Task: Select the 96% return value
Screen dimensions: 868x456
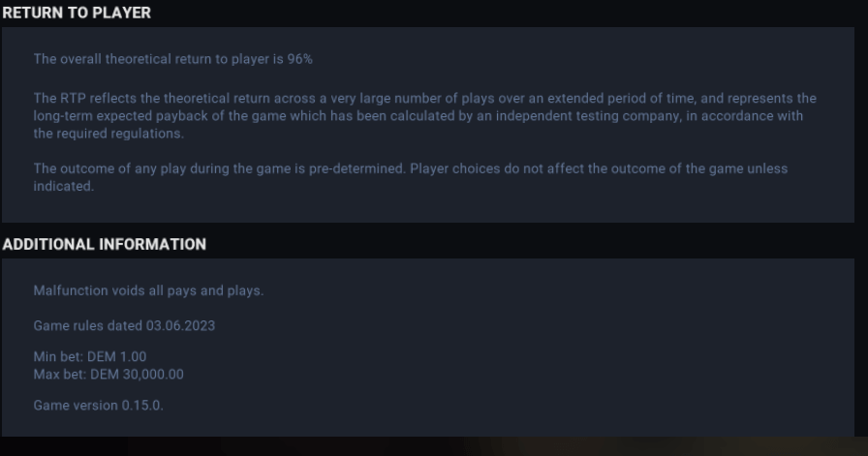Action: pyautogui.click(x=299, y=59)
